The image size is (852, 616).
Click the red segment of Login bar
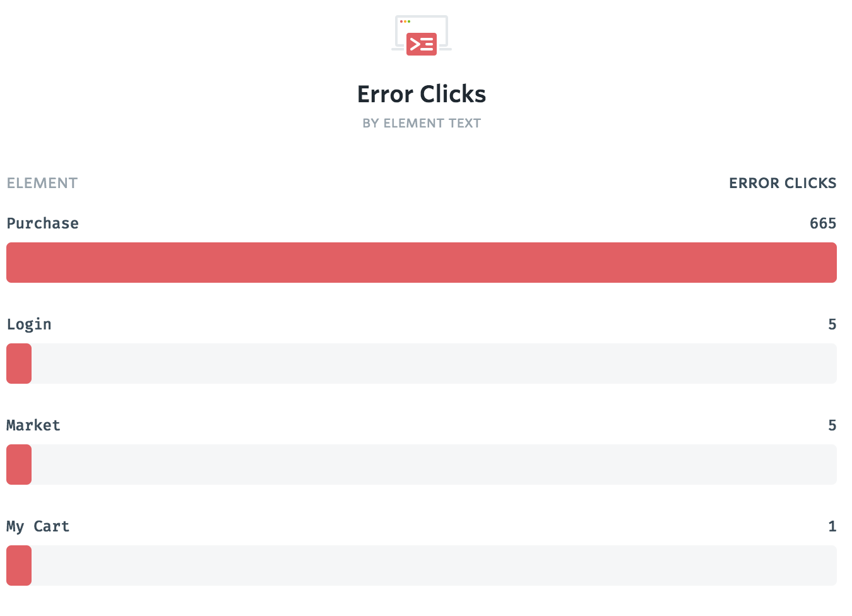point(19,364)
